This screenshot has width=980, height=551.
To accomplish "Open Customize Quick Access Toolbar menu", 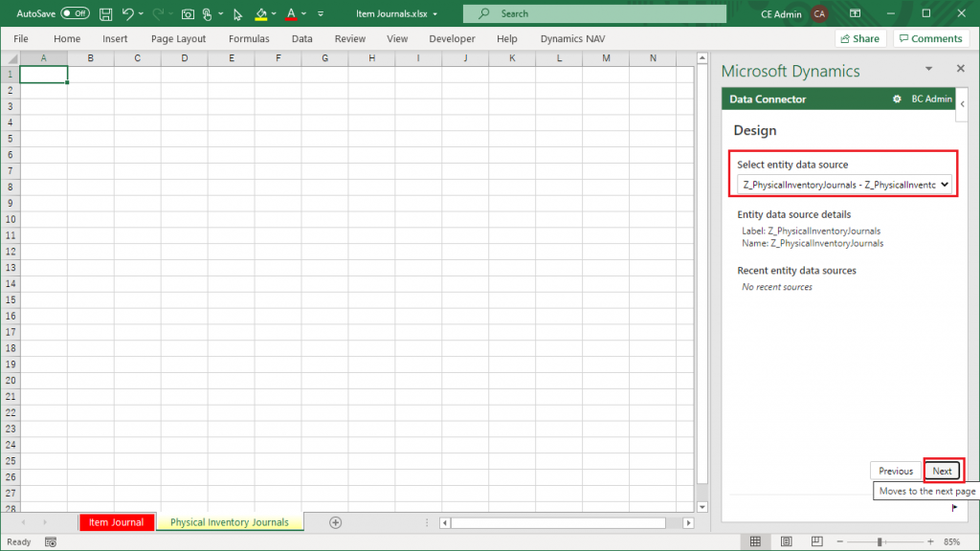I will pos(321,13).
